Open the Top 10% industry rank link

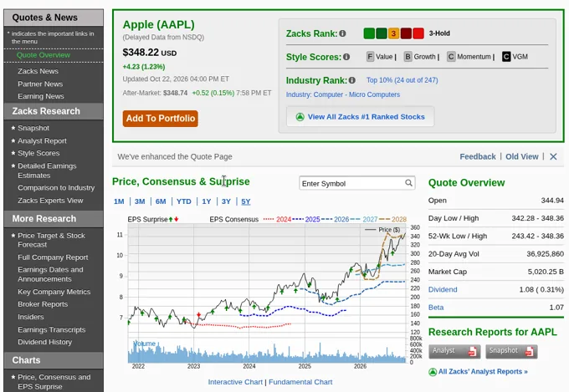coord(402,80)
